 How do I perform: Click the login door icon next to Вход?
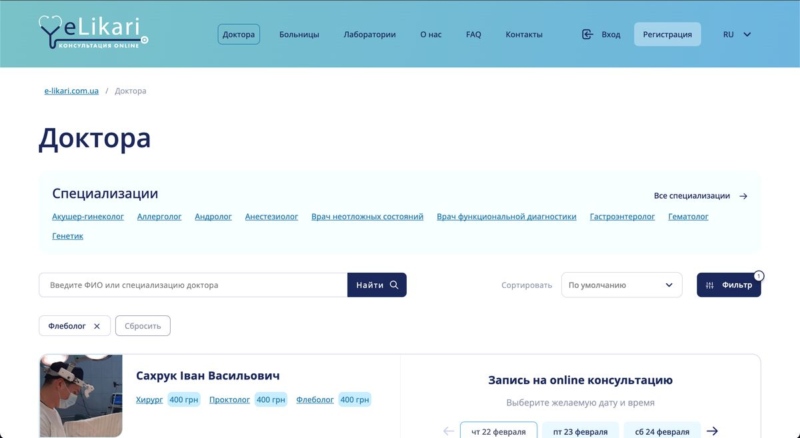tap(587, 34)
